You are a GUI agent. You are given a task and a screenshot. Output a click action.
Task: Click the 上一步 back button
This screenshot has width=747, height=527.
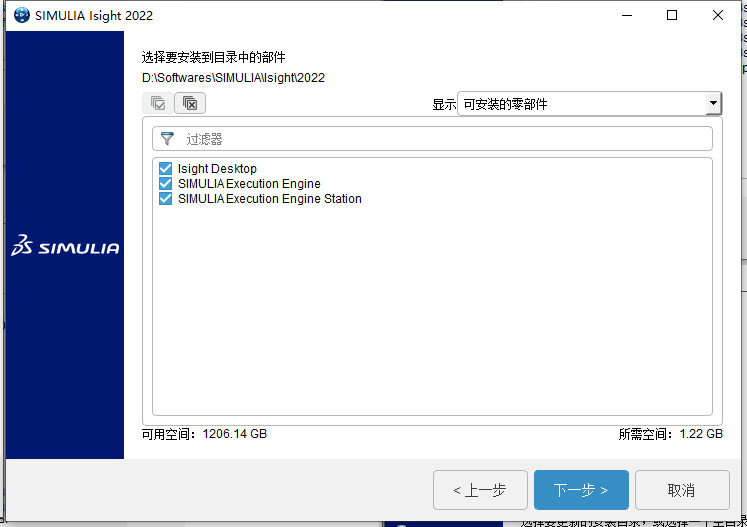coord(480,490)
